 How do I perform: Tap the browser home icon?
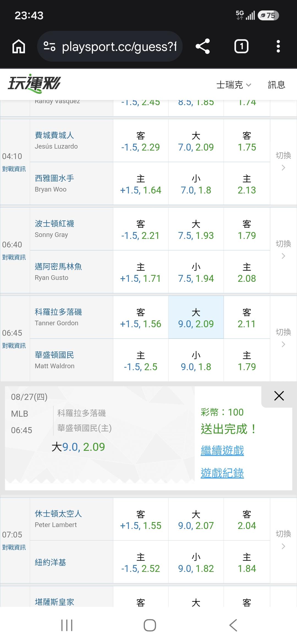19,46
